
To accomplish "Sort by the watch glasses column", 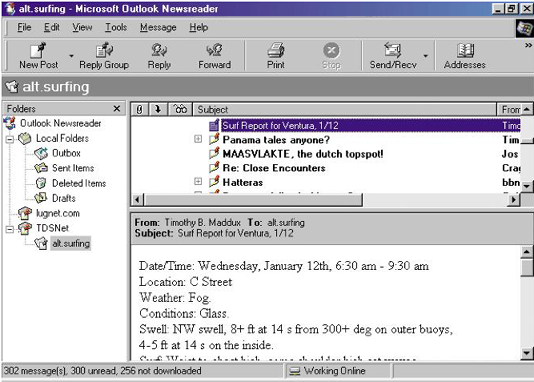I will [x=180, y=109].
